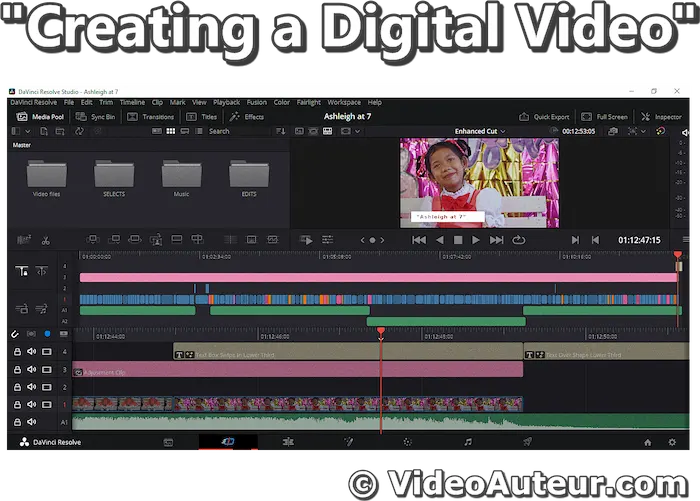Open the Transitions tab

pos(150,117)
